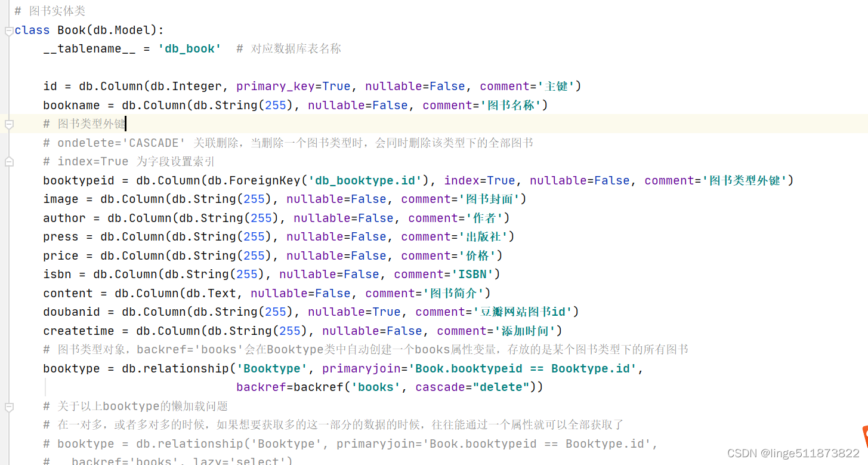Screen dimensions: 868x465
Task: Collapse the '# 关于以上booktype的懒加载问题' comment fold marker
Action: [x=8, y=407]
